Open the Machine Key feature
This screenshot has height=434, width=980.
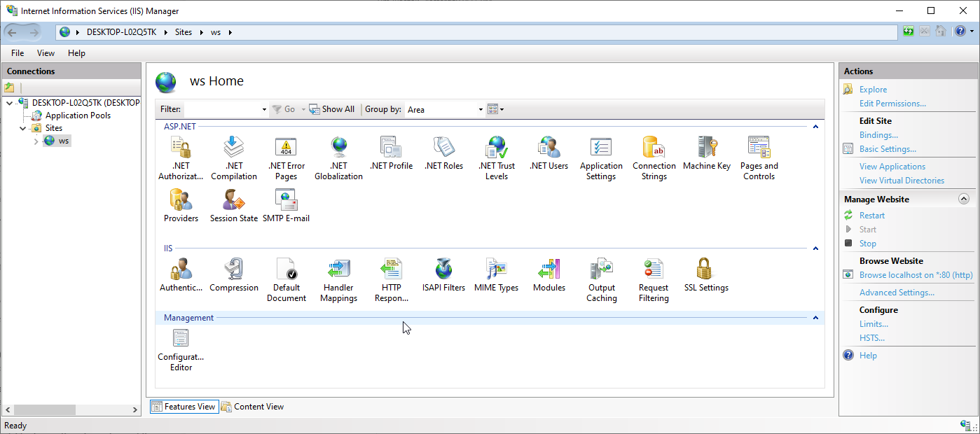point(706,153)
